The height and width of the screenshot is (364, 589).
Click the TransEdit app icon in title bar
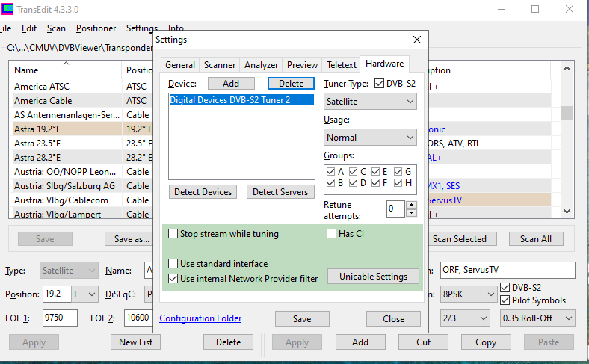[7, 9]
